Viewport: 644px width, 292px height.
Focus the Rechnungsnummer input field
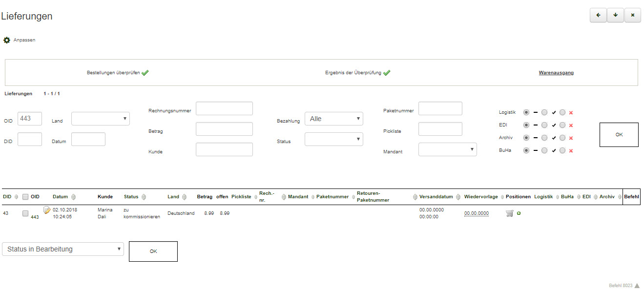224,108
